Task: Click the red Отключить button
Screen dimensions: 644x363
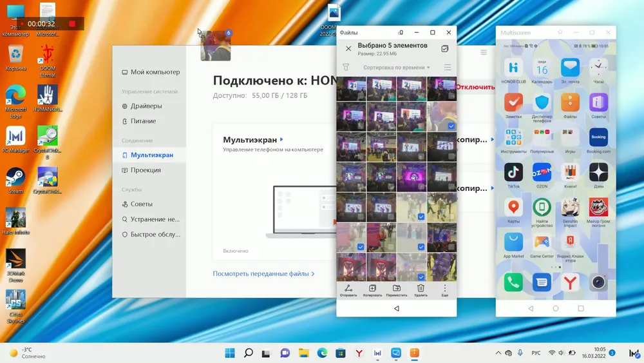Action: pos(475,87)
